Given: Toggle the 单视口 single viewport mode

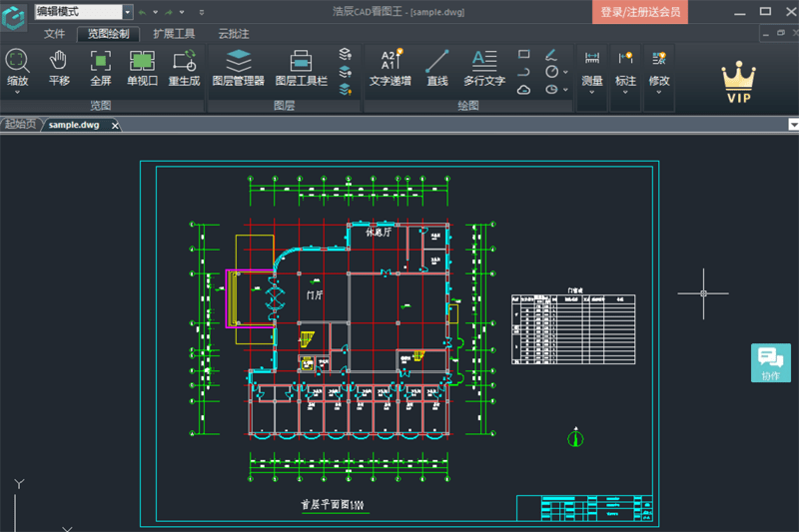Looking at the screenshot, I should [142, 67].
